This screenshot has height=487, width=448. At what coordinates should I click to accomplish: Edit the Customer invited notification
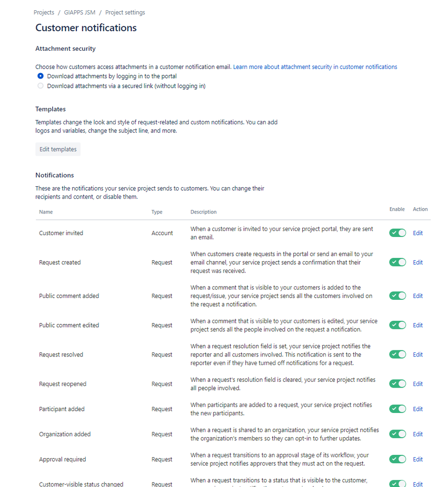click(418, 233)
